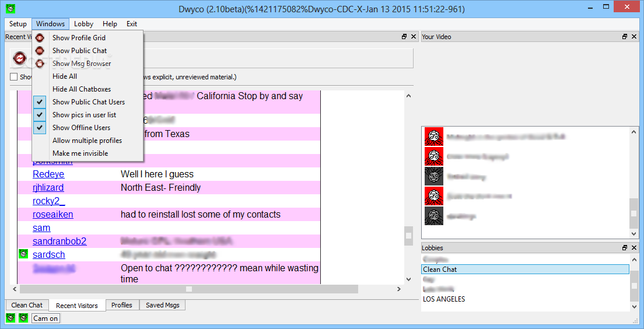Image resolution: width=644 pixels, height=329 pixels.
Task: Click the Show Public Chat mouth icon
Action: pyautogui.click(x=40, y=51)
